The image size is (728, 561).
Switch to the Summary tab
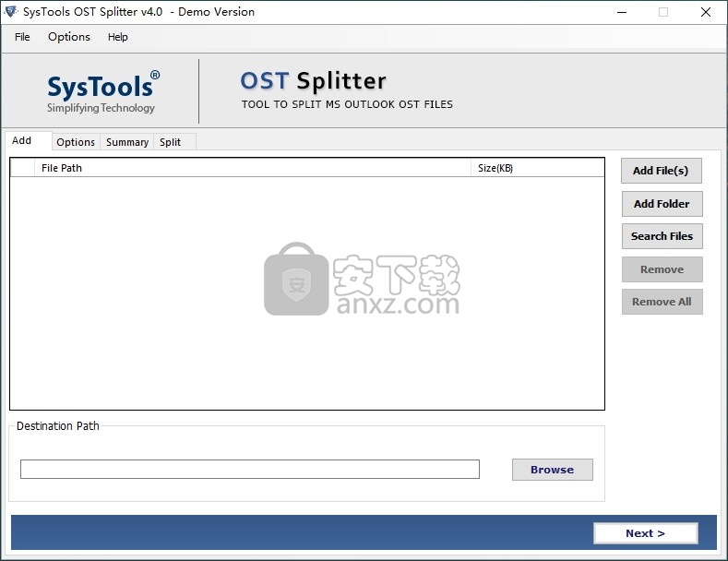(127, 142)
